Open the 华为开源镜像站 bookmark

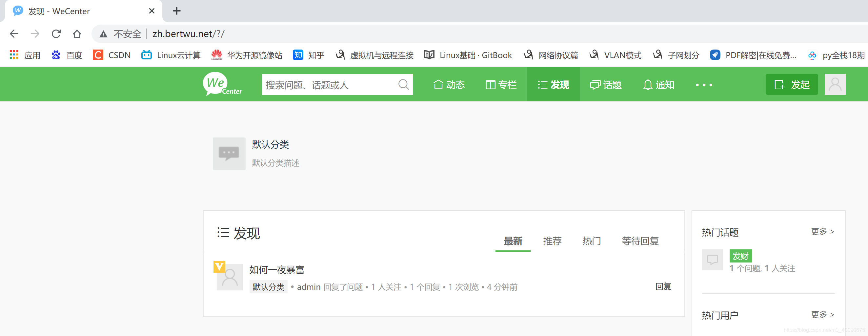[x=247, y=55]
